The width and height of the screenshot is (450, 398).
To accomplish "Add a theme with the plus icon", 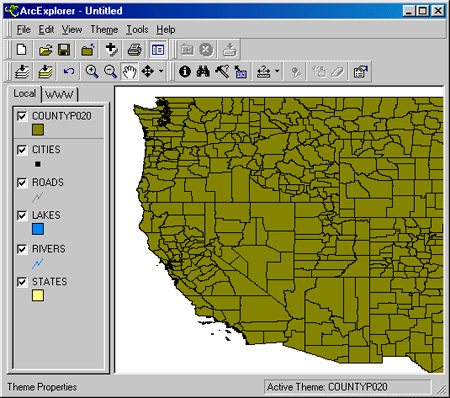I will [x=111, y=50].
